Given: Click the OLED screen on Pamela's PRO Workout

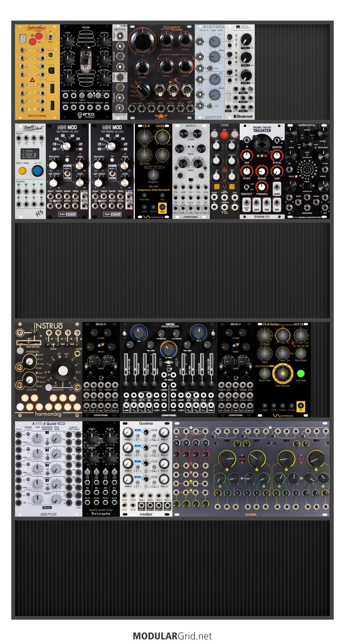Looking at the screenshot, I should tap(30, 153).
